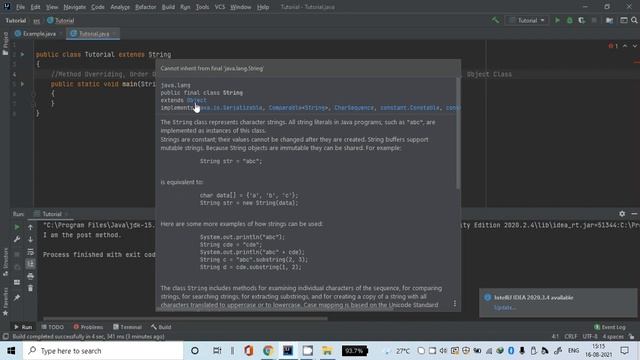Go to previous highlighted error arrow
640x360 pixels.
pos(625,46)
